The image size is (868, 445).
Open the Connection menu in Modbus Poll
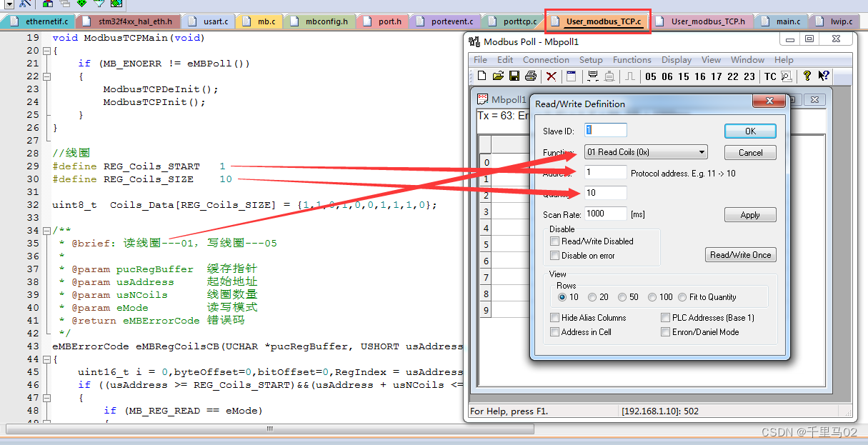point(546,60)
